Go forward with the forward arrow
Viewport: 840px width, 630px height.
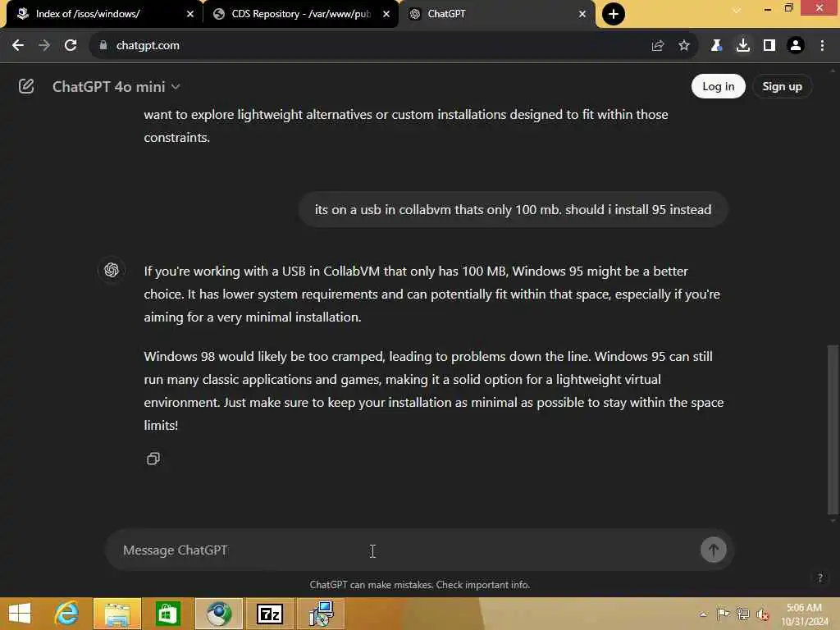click(x=44, y=46)
